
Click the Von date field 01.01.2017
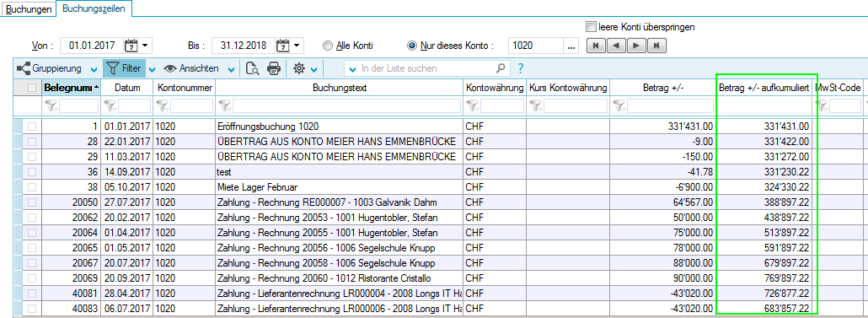92,46
